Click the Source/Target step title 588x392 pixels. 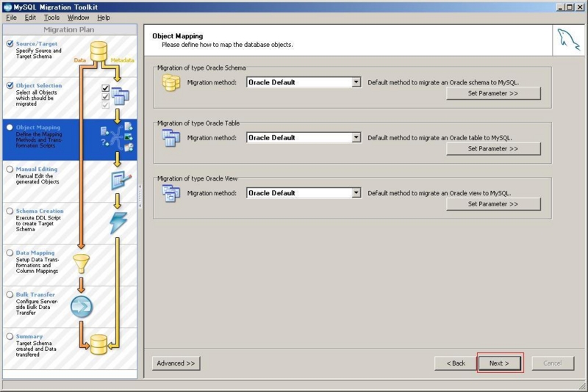(37, 44)
